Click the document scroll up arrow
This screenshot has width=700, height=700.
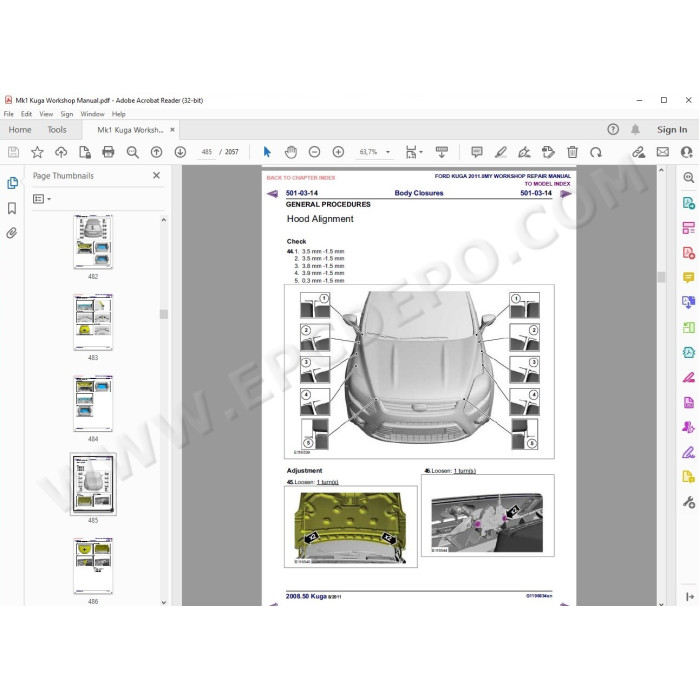[x=661, y=170]
